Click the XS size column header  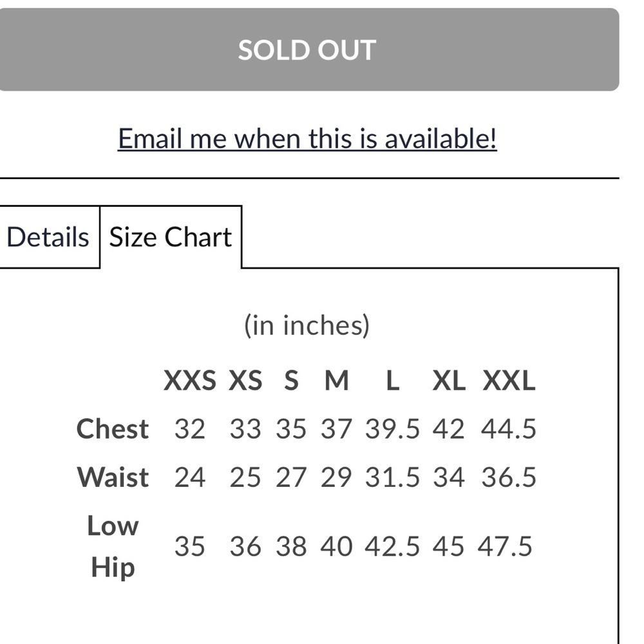[x=245, y=381]
